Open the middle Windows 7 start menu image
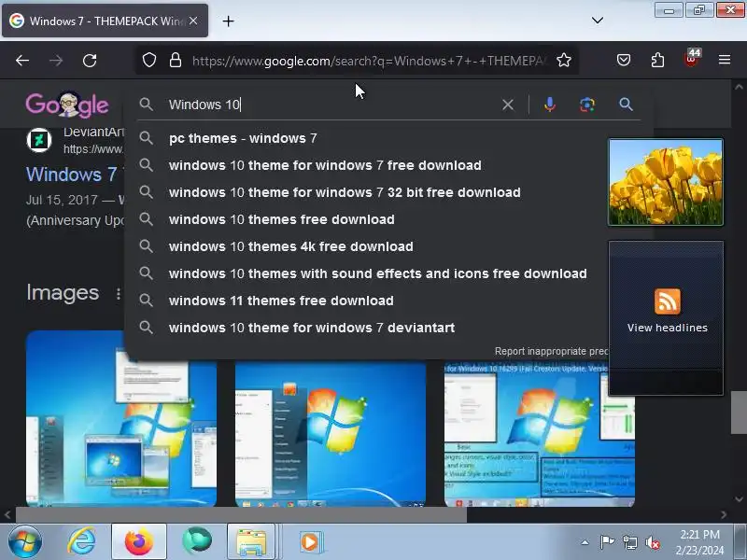Image resolution: width=747 pixels, height=560 pixels. pyautogui.click(x=331, y=433)
